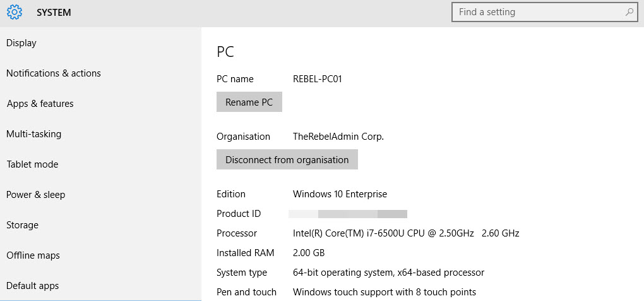The width and height of the screenshot is (644, 301).
Task: Click the Processor label
Action: pyautogui.click(x=237, y=233)
